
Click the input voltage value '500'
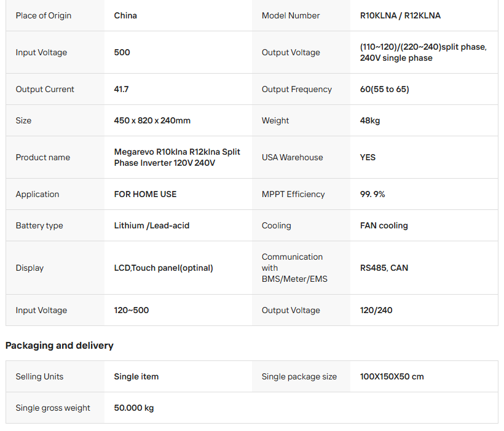click(122, 52)
